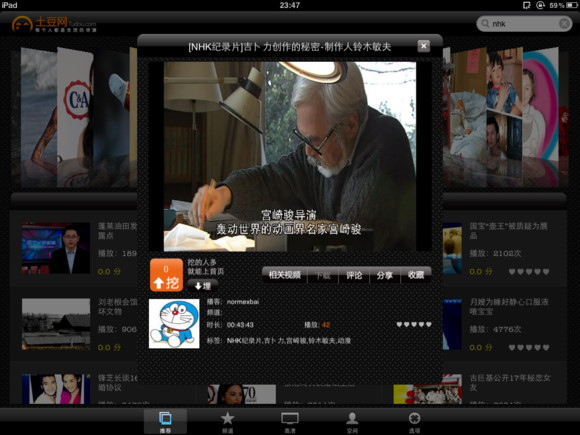The width and height of the screenshot is (580, 435).
Task: Tap the orange 挖 upvote button
Action: [166, 275]
